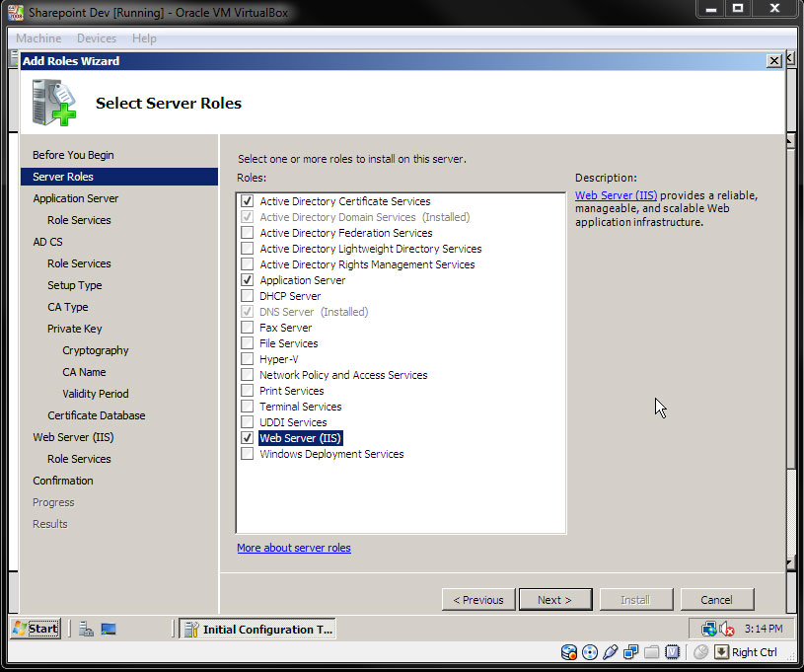Open the CA Name step
Viewport: 804px width, 672px height.
[84, 372]
